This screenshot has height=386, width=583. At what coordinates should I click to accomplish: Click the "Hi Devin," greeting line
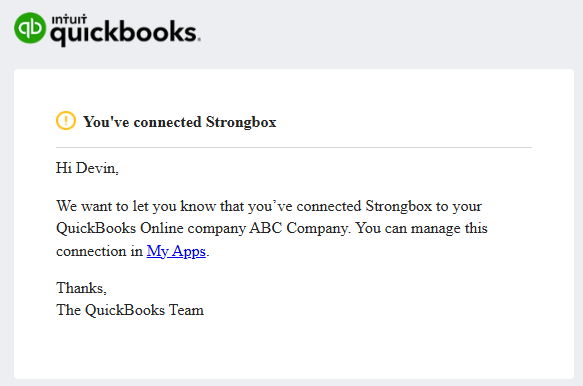pos(87,168)
